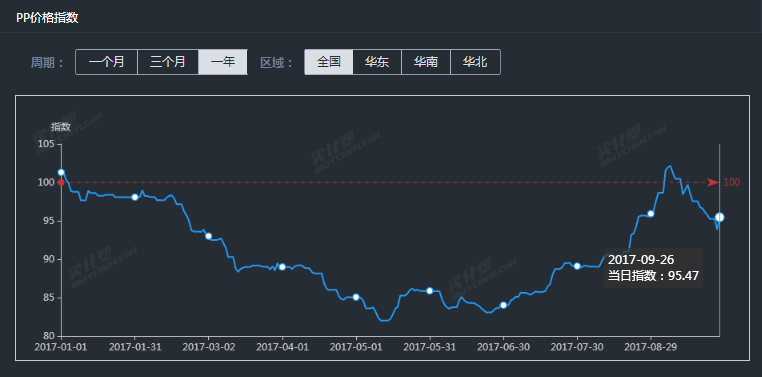Click the red arrow marking baseline 100
Viewport: 762px width, 377px height.
713,182
